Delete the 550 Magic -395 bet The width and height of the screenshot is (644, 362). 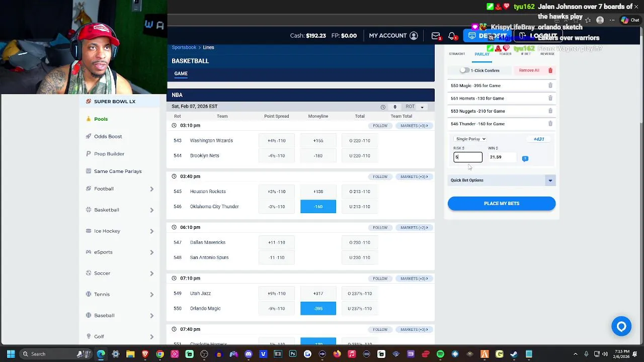point(550,85)
